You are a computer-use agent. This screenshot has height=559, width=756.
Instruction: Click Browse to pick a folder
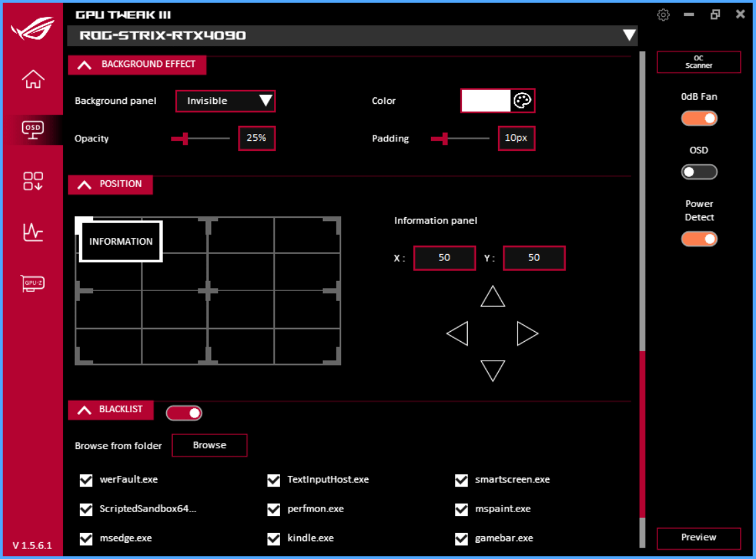(x=210, y=445)
